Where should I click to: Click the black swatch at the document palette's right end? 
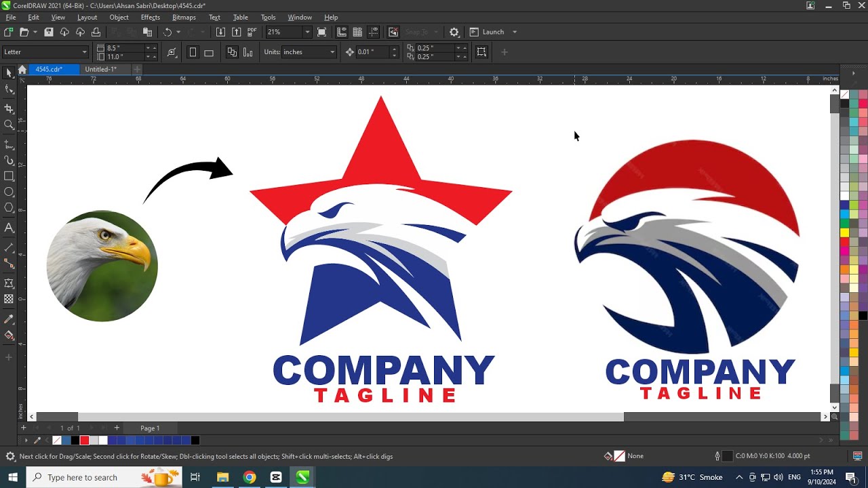click(195, 441)
